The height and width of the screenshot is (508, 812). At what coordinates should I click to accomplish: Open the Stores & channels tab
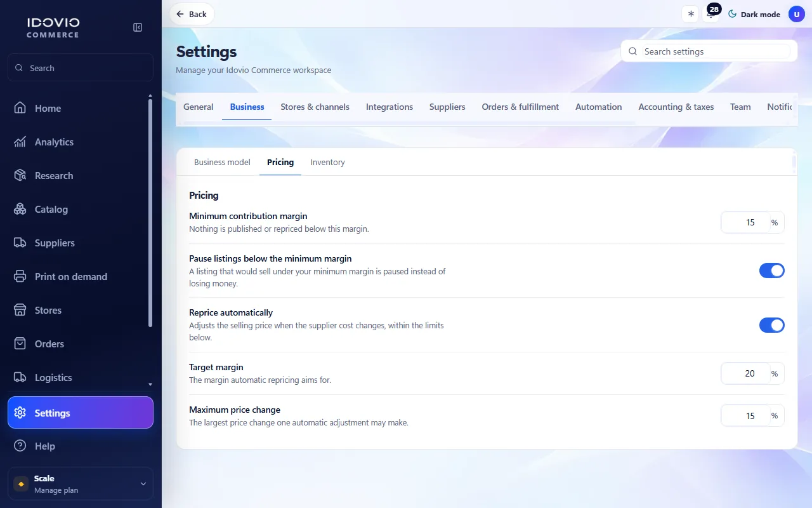pos(315,107)
